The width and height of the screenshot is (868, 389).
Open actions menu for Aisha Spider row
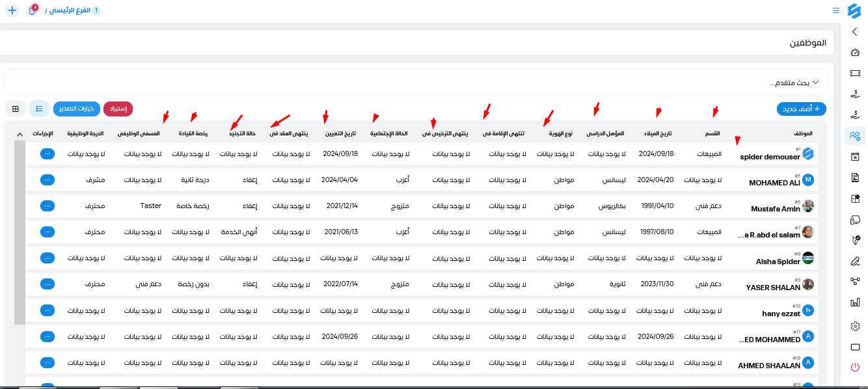tap(47, 258)
